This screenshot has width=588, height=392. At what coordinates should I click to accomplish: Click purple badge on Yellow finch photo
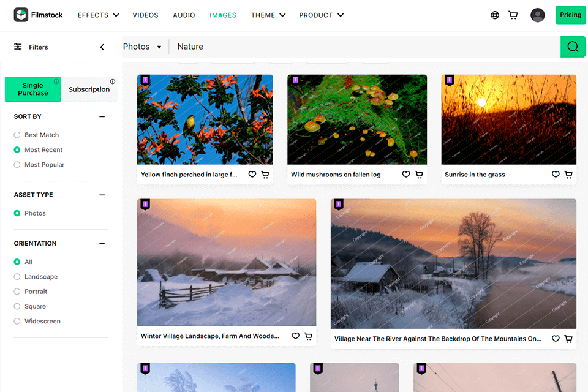pyautogui.click(x=145, y=80)
